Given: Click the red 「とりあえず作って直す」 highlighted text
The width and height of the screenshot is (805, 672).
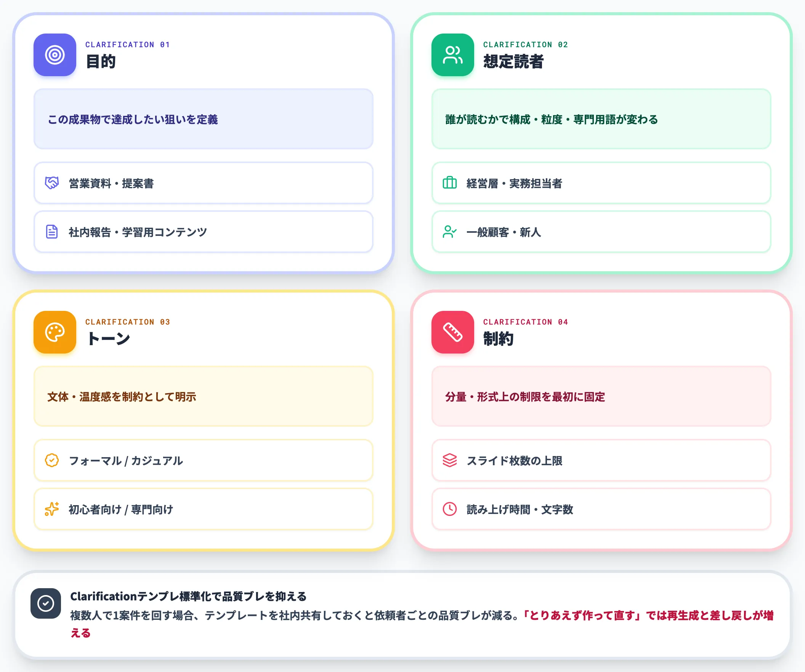Looking at the screenshot, I should [x=583, y=616].
